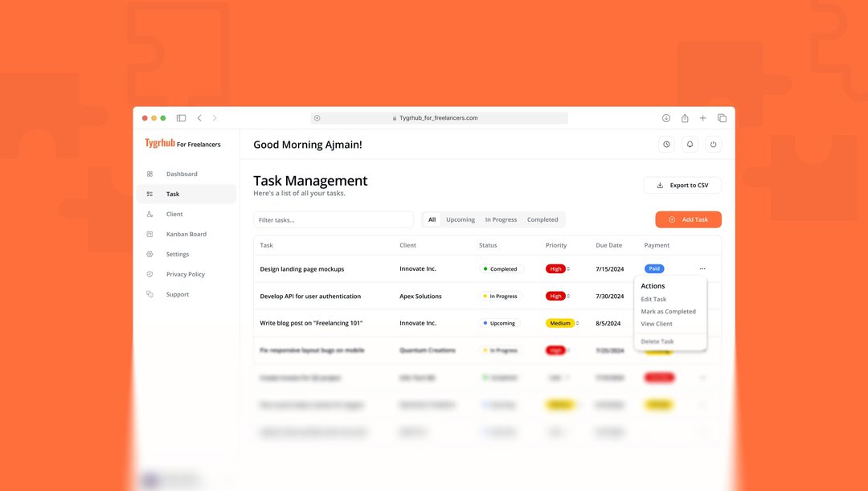Click 'Design landing page mockups' task name

click(x=301, y=269)
